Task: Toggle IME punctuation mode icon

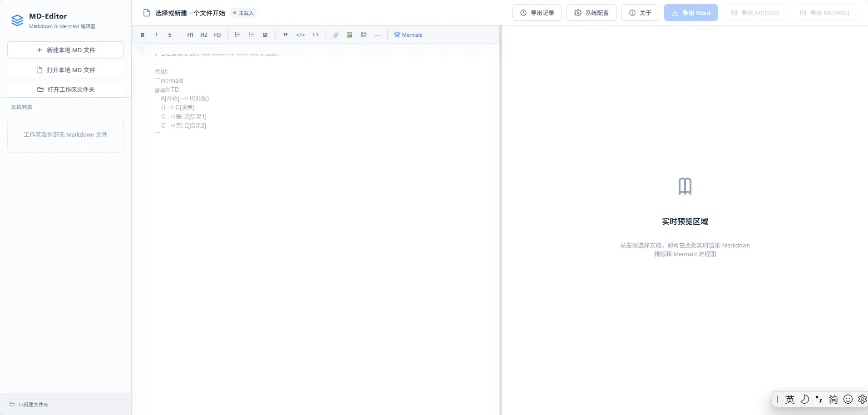Action: [x=819, y=399]
